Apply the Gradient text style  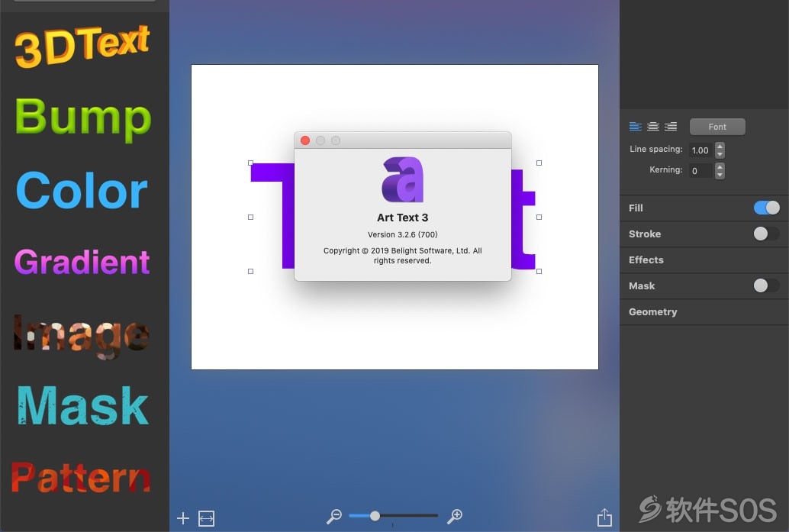tap(82, 262)
